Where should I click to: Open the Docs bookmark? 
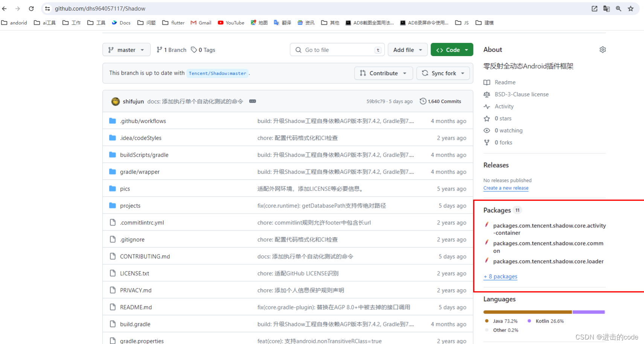[121, 23]
